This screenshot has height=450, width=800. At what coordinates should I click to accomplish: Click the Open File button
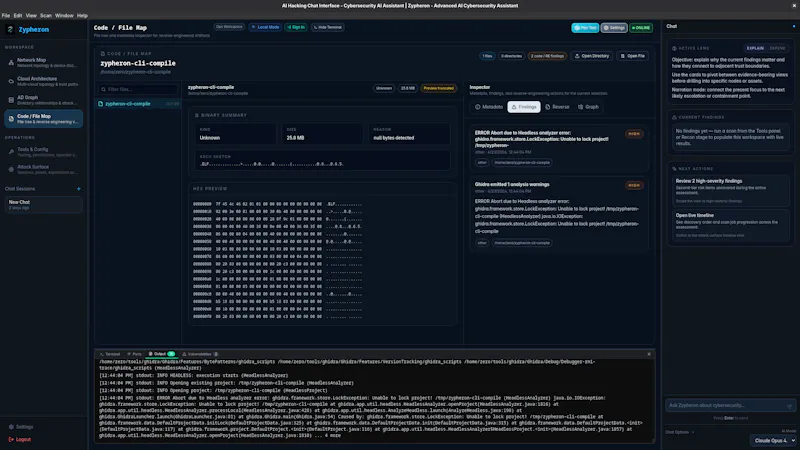tap(632, 56)
